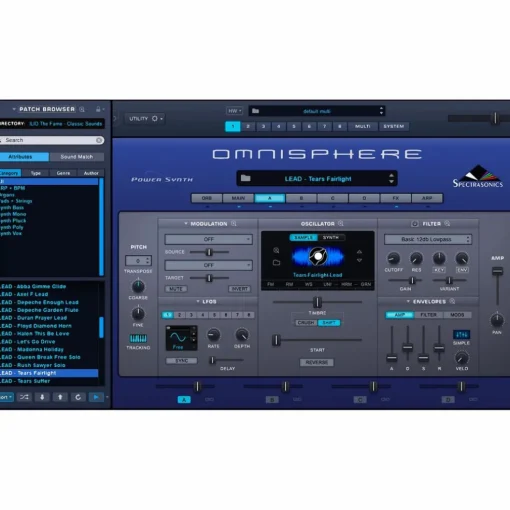
Task: Switch to the ARP tab
Action: tap(427, 198)
